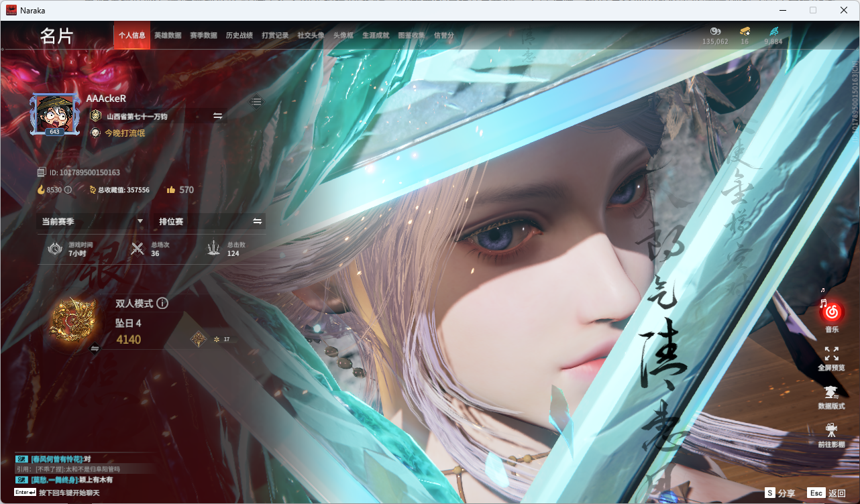This screenshot has width=860, height=504.
Task: Open the 打赏记录 tab
Action: click(275, 36)
